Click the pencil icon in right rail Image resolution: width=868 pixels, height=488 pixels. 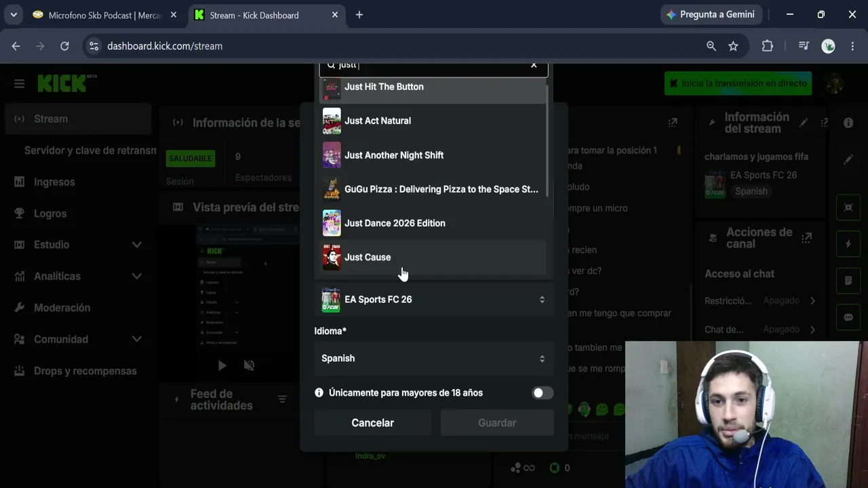[x=848, y=159]
